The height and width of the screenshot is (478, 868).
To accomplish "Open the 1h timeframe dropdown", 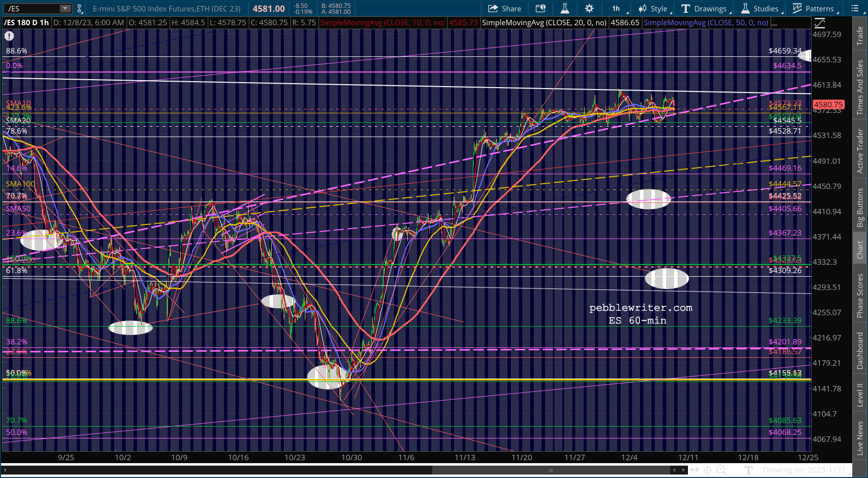I will (619, 8).
